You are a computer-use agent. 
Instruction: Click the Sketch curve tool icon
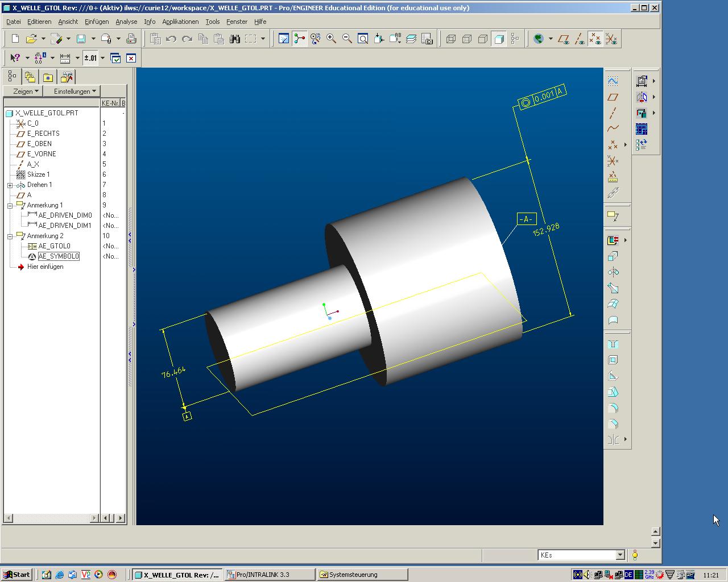[x=613, y=81]
